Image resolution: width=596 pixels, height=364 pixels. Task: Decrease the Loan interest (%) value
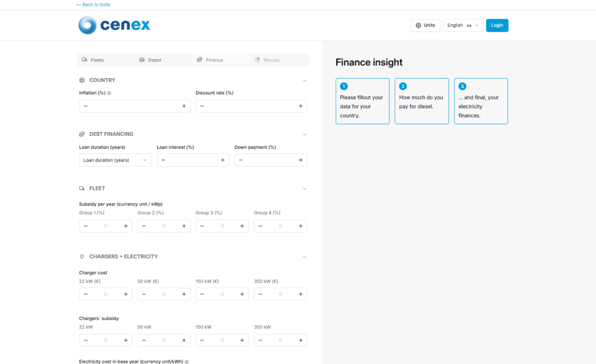point(163,160)
